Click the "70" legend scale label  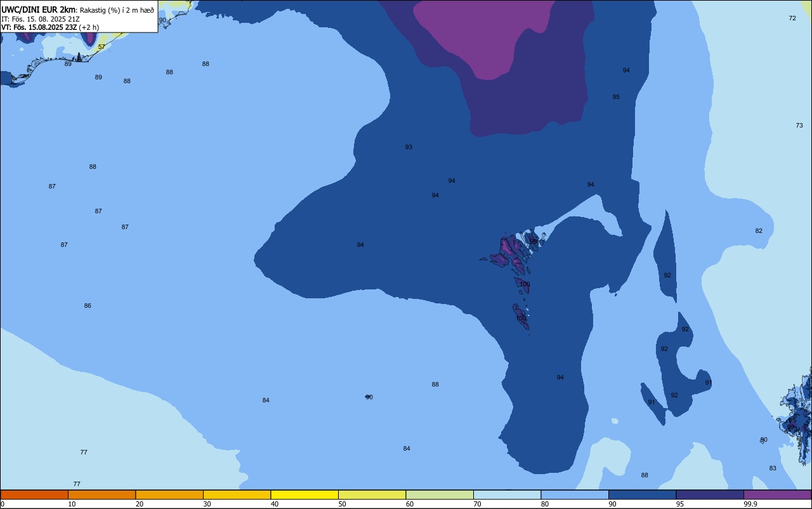tap(478, 504)
